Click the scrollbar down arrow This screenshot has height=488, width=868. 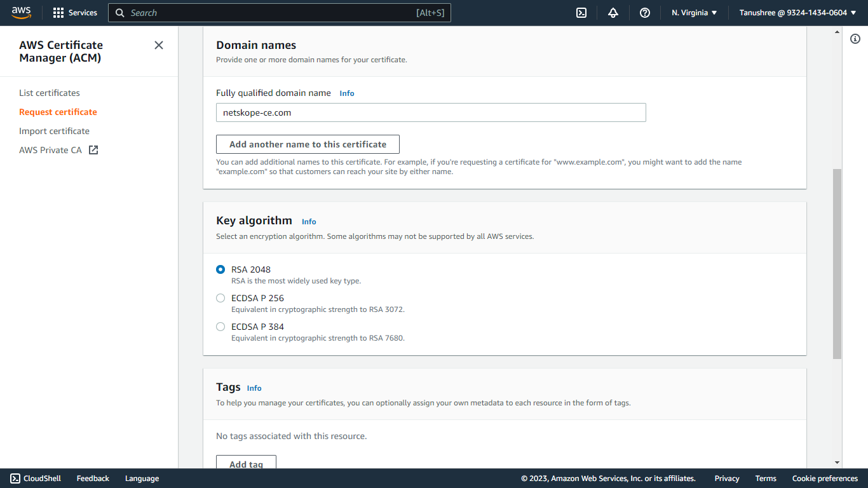pos(837,463)
